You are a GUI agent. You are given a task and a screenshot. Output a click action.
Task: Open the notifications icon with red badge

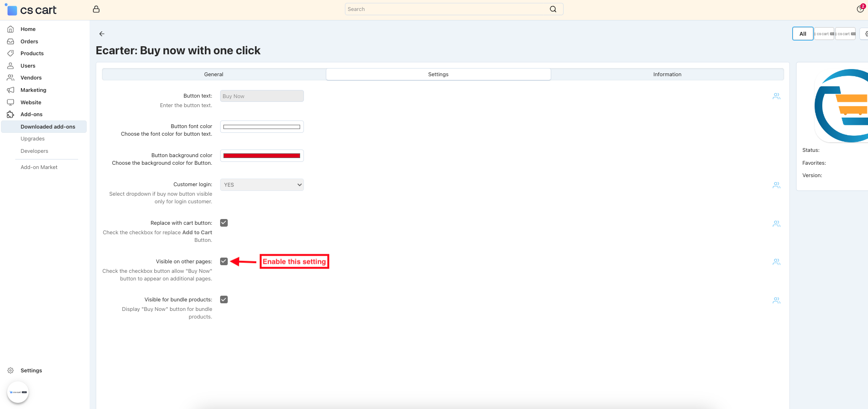pos(860,9)
